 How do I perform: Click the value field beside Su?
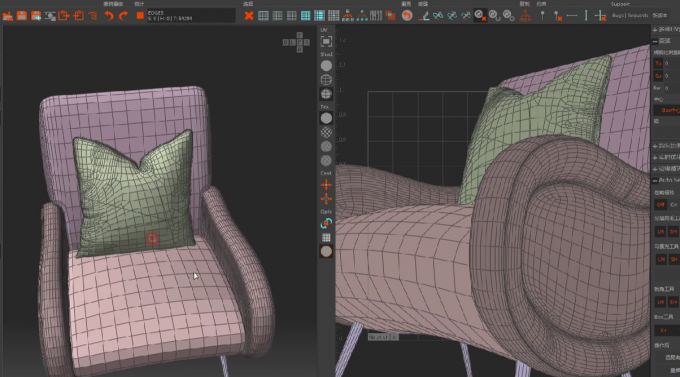(672, 75)
